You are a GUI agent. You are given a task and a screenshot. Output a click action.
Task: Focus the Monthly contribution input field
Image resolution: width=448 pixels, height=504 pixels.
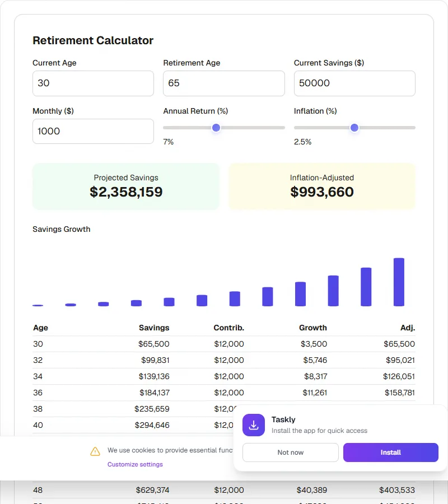93,131
